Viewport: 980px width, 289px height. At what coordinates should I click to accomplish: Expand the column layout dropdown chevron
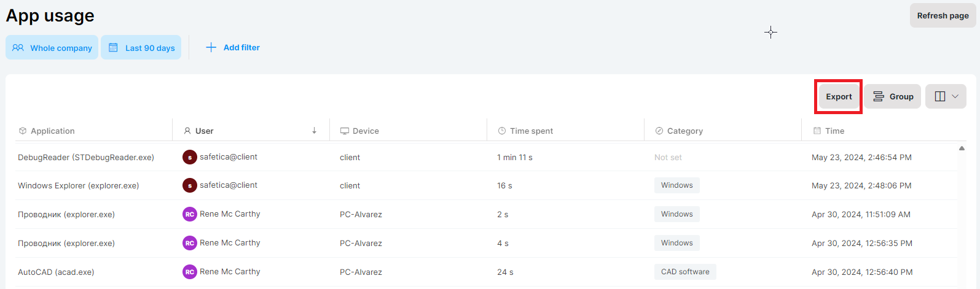tap(955, 96)
